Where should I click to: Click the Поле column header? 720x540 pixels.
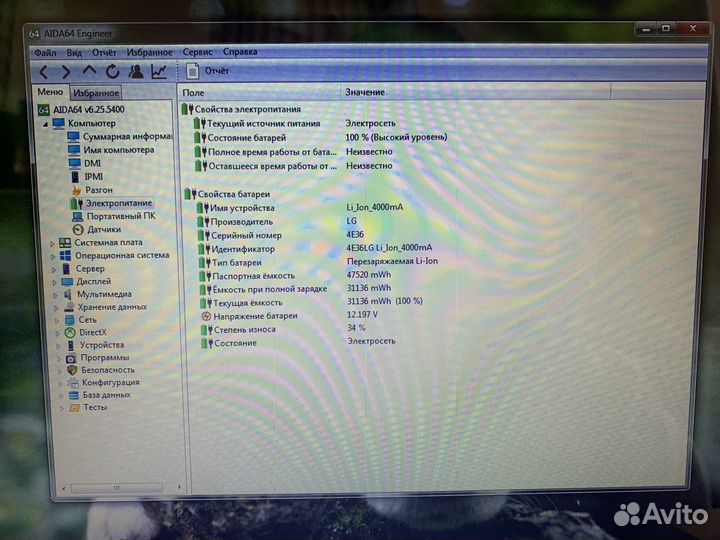[259, 93]
